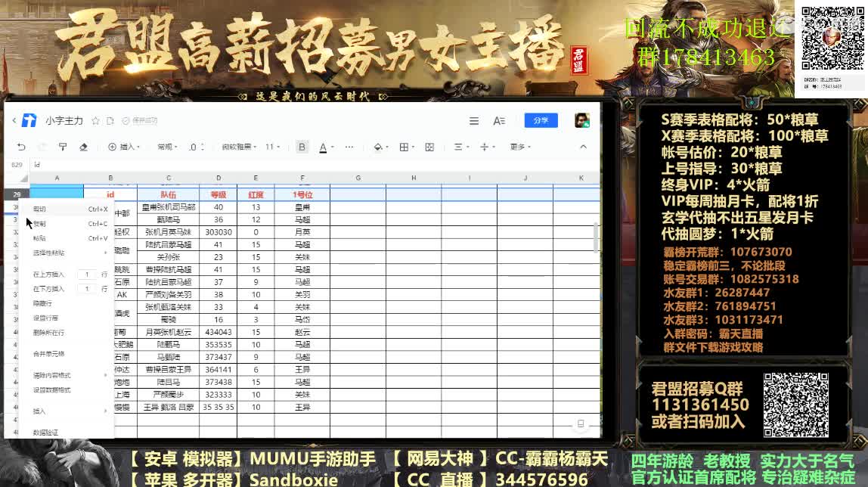The image size is (868, 487).
Task: Click the QR code beside 君盟招募Q群
Action: [796, 405]
